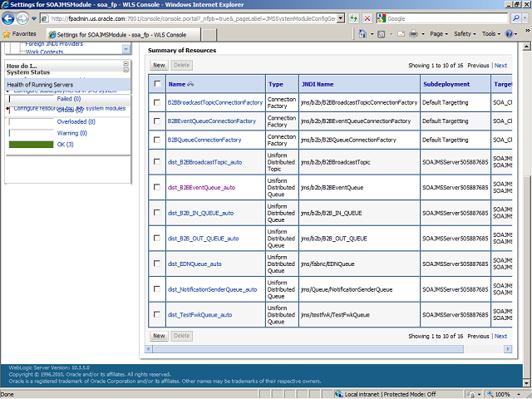Open the dist_B2BEventQueue_auto link

[201, 187]
